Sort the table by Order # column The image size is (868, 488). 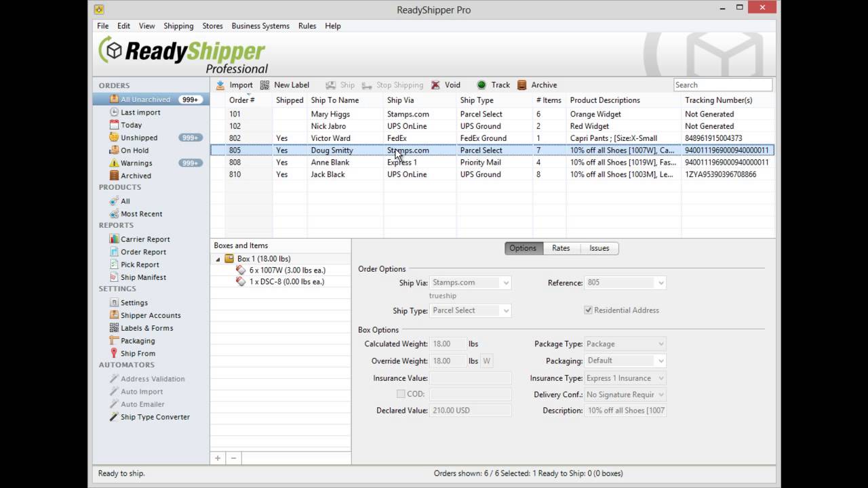(x=242, y=100)
